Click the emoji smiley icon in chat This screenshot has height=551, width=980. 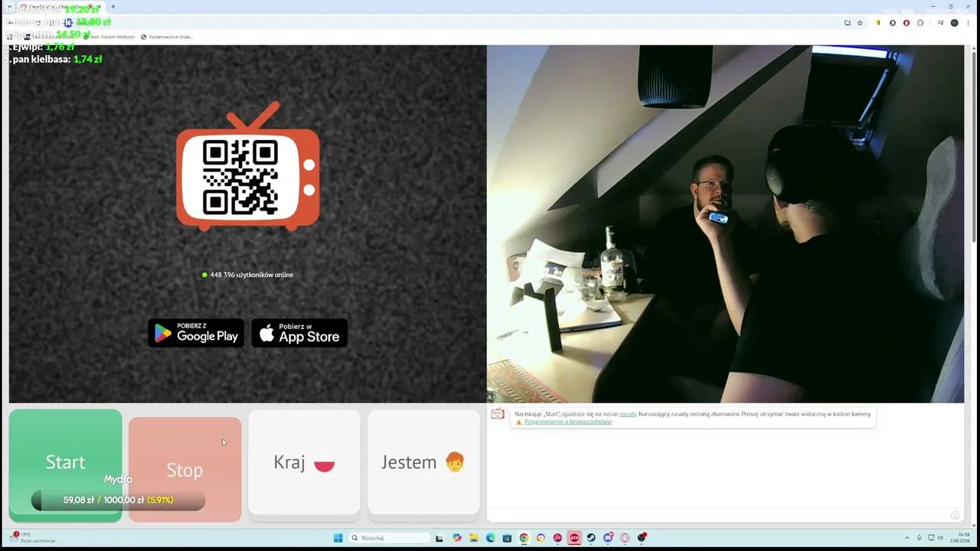click(x=955, y=515)
